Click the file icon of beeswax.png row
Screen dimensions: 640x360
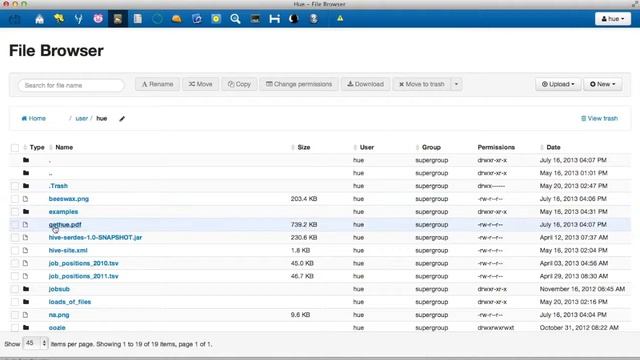(x=26, y=199)
